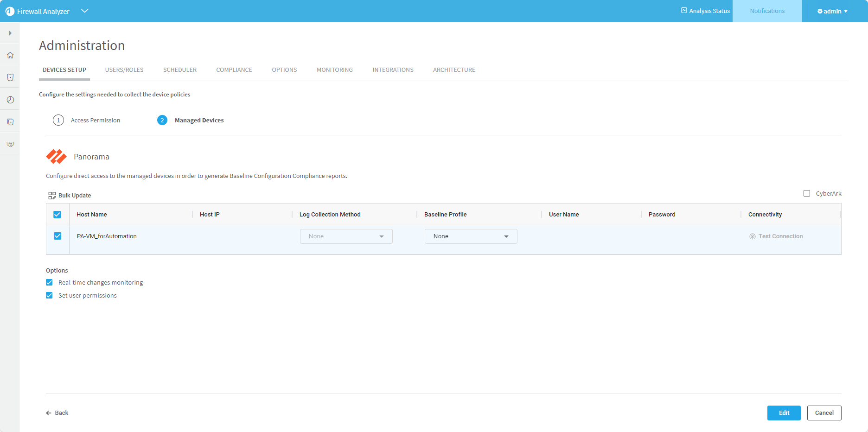This screenshot has height=432, width=868.
Task: Uncheck the PA-VM_forAutomation row checkbox
Action: [57, 236]
